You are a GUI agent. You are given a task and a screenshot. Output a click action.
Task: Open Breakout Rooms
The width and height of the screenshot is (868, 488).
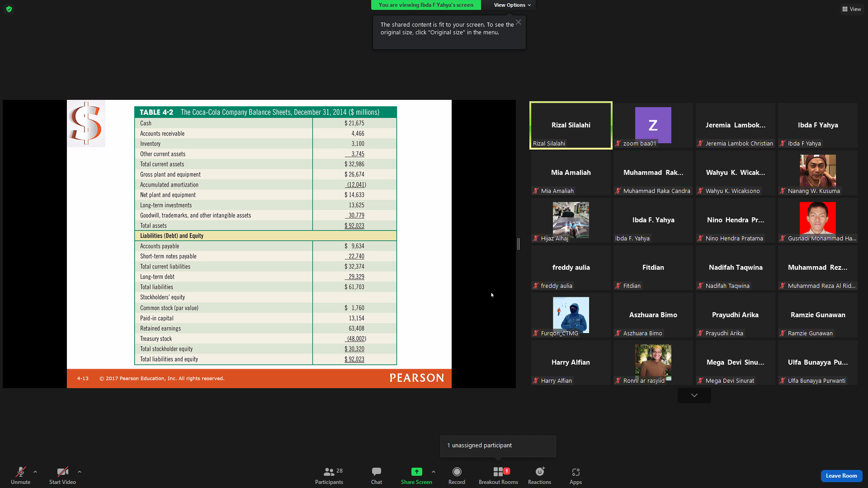coord(498,475)
